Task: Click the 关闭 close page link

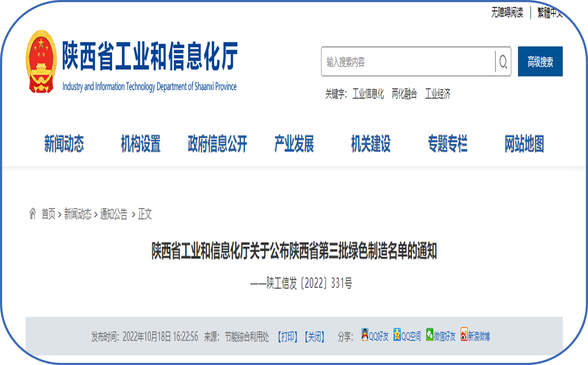Action: 315,337
